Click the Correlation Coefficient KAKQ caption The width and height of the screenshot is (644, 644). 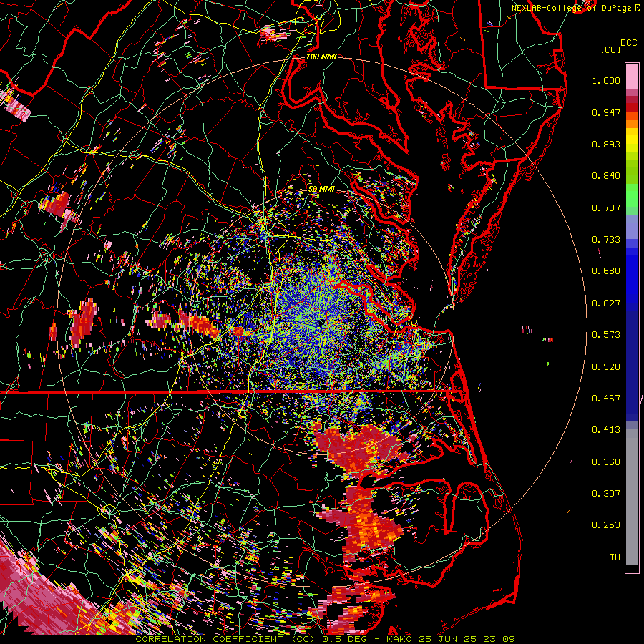[325, 639]
